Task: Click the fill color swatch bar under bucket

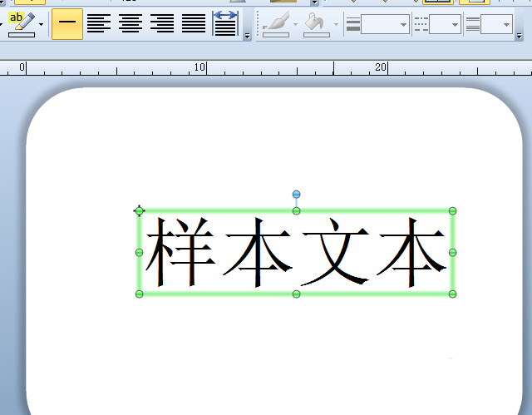Action: 317,35
